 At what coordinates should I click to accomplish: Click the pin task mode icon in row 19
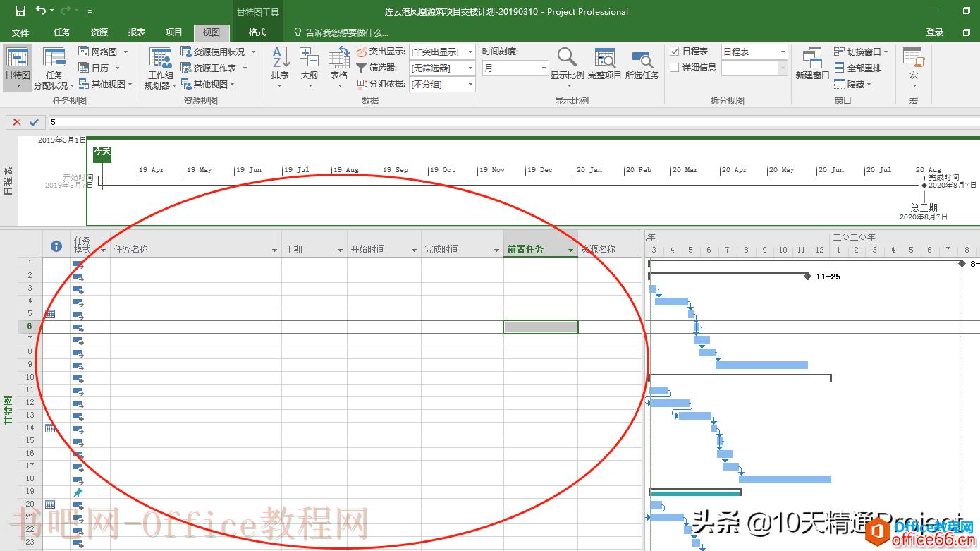tap(78, 492)
